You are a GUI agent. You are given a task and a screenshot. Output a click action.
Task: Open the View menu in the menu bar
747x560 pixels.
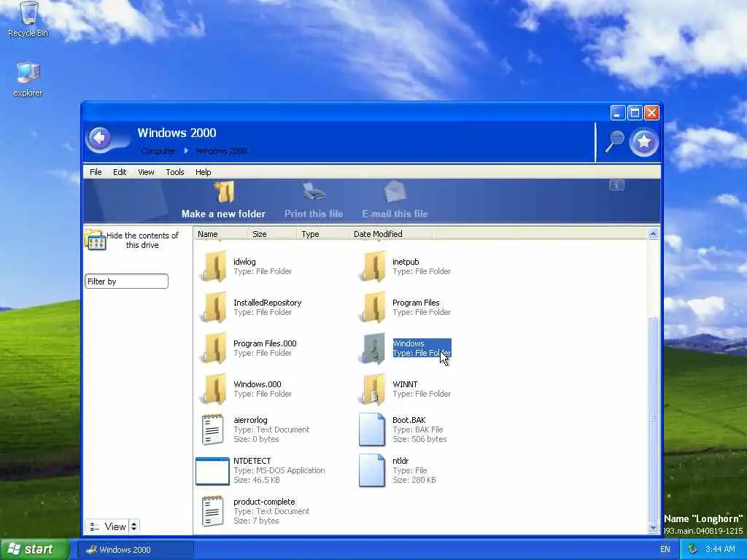(x=146, y=172)
